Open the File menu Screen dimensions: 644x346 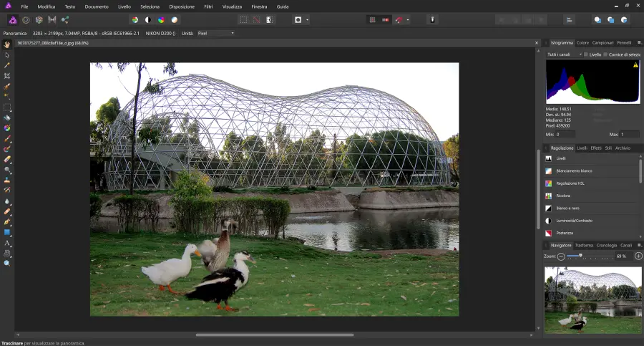tap(24, 6)
